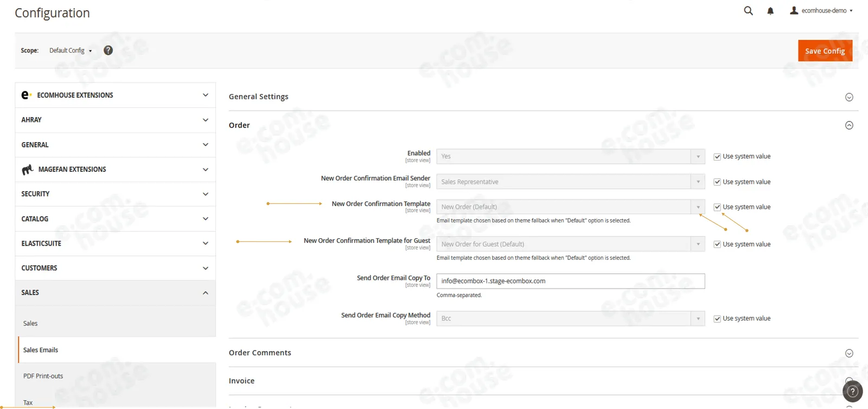Screen dimensions: 868x409
Task: Expand the Elasticsuite sidebar group
Action: (x=115, y=244)
